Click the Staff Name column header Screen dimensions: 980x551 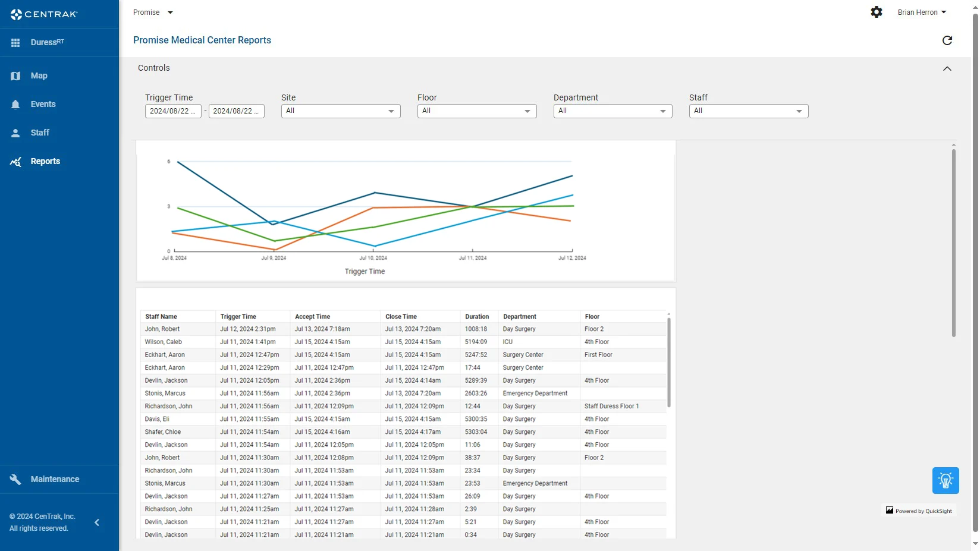tap(161, 317)
